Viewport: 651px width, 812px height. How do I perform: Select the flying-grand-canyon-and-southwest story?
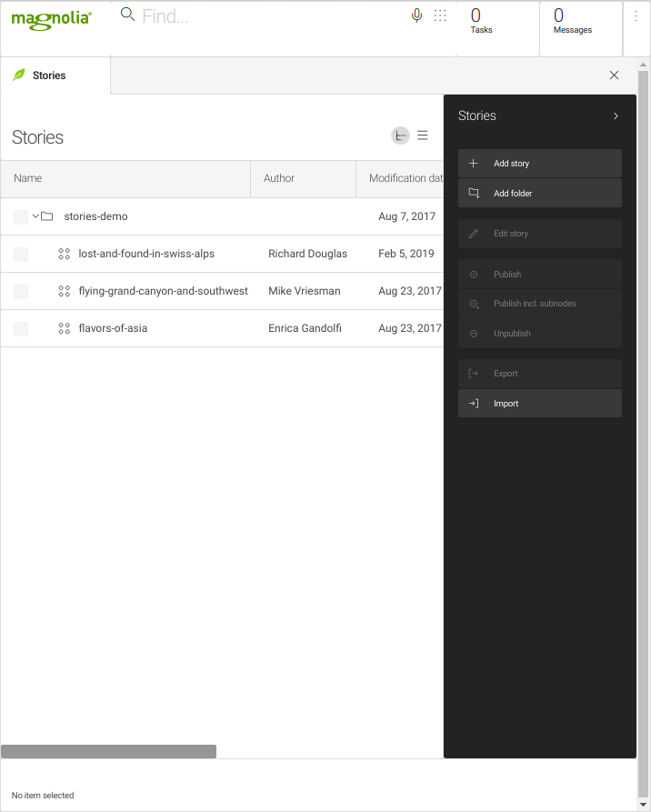(x=163, y=291)
